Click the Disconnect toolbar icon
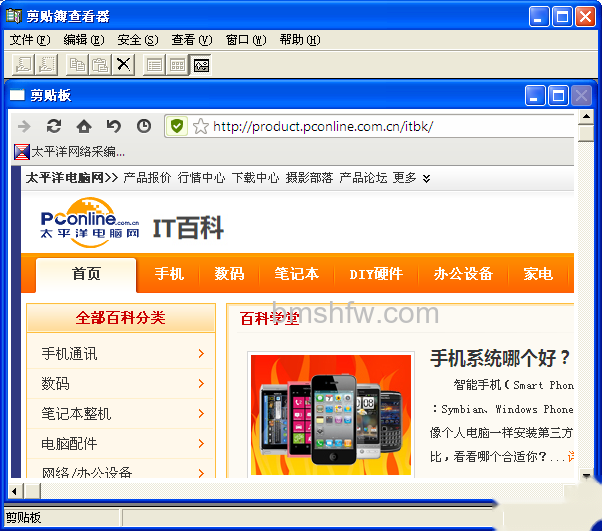 click(47, 65)
